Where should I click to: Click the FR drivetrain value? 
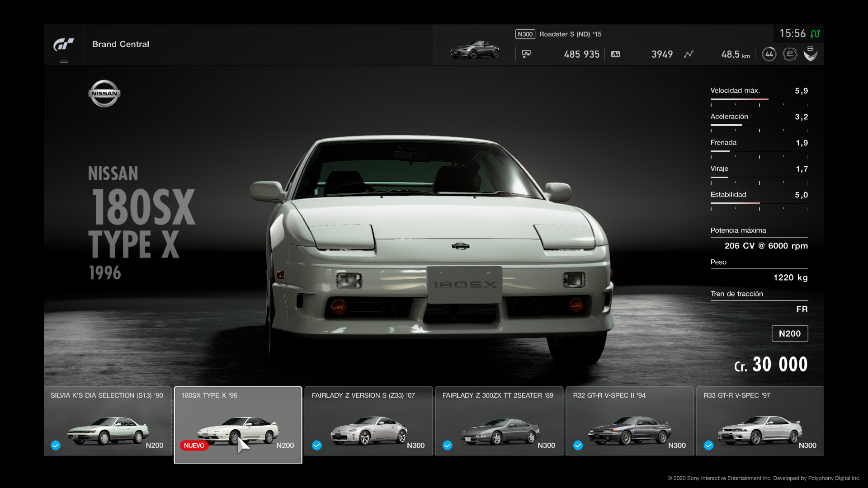[802, 309]
